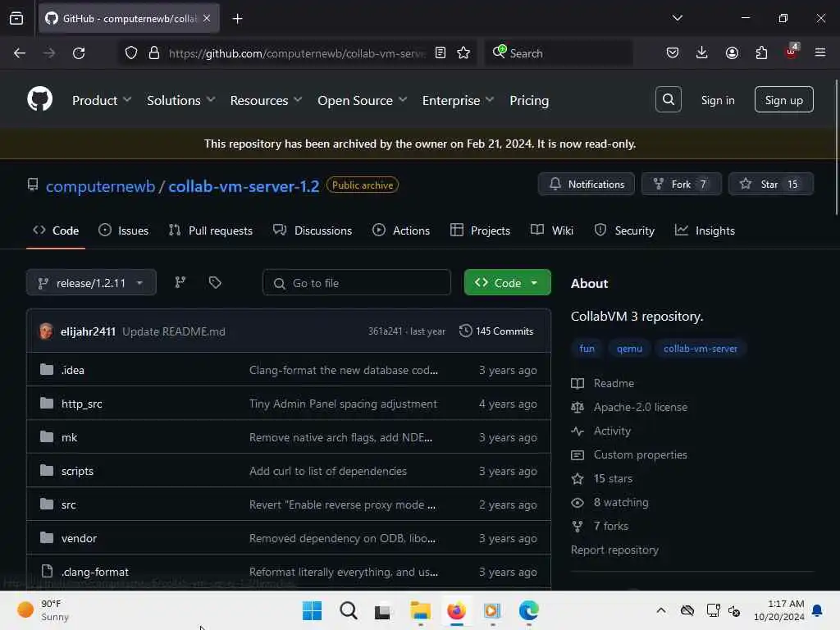Open Pocket save icon in Firefox toolbar
Viewport: 840px width, 630px height.
[x=673, y=53]
